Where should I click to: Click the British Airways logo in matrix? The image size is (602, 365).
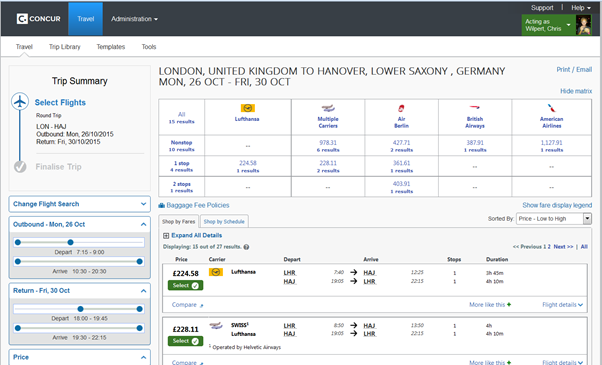(x=475, y=107)
